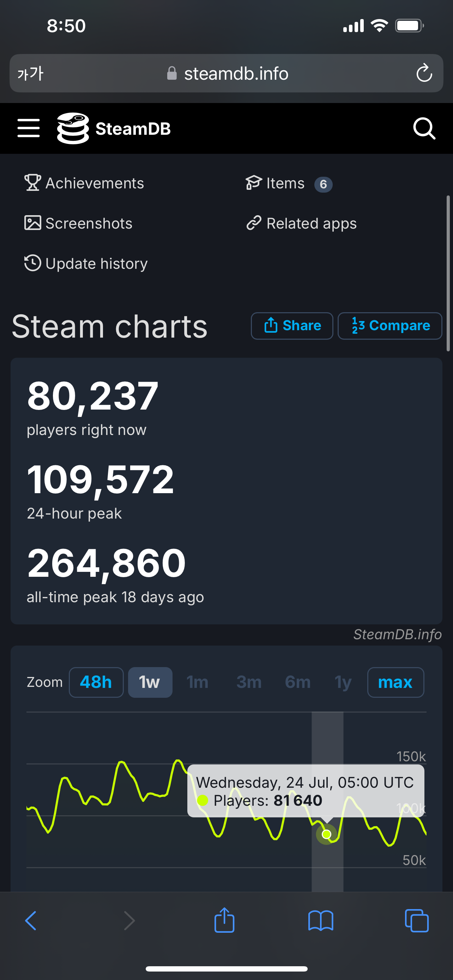View Related apps

(x=302, y=223)
